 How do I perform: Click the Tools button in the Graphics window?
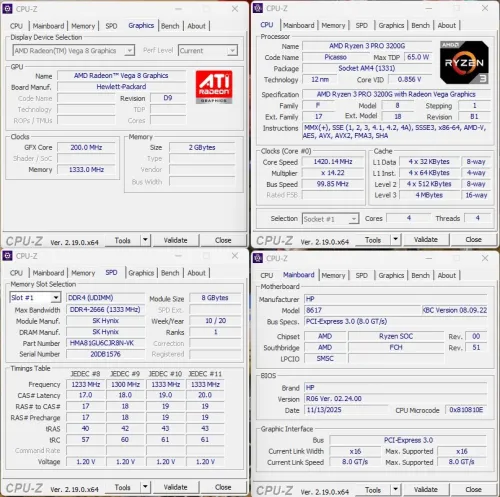pos(122,240)
